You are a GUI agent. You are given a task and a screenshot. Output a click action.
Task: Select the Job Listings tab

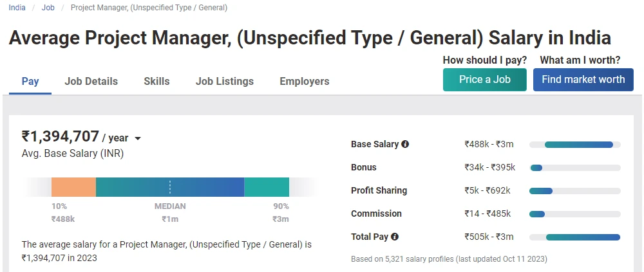tap(225, 81)
